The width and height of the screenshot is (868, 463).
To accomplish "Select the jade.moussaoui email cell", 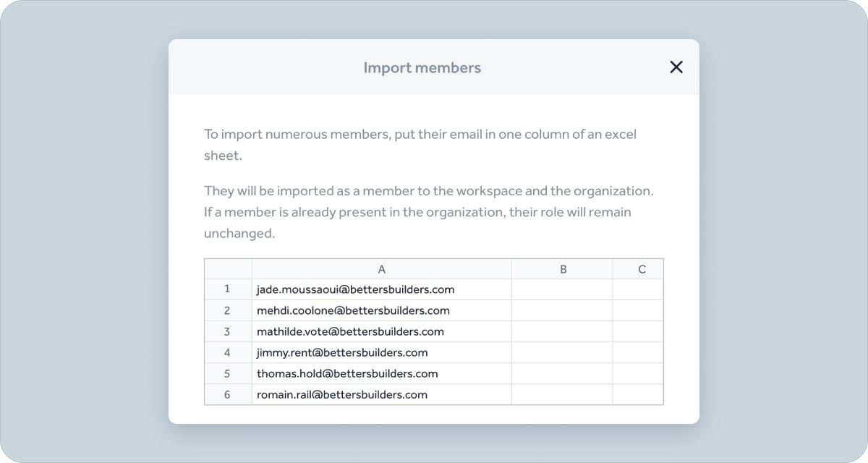I will pyautogui.click(x=355, y=289).
